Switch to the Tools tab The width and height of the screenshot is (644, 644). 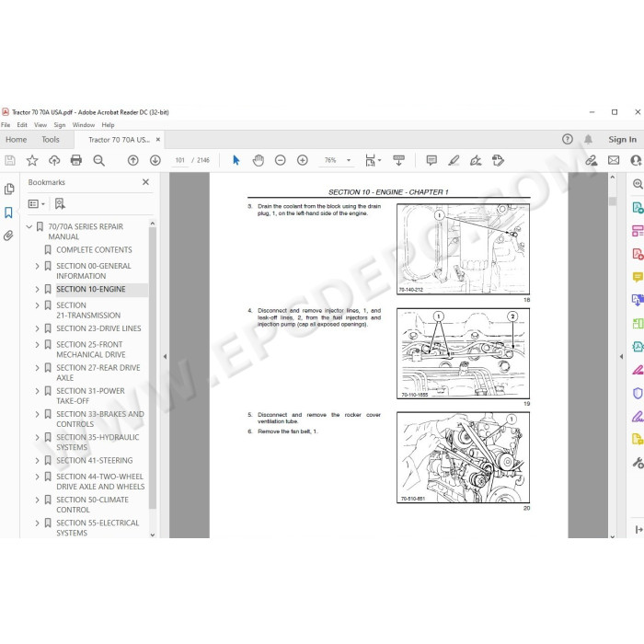point(51,140)
